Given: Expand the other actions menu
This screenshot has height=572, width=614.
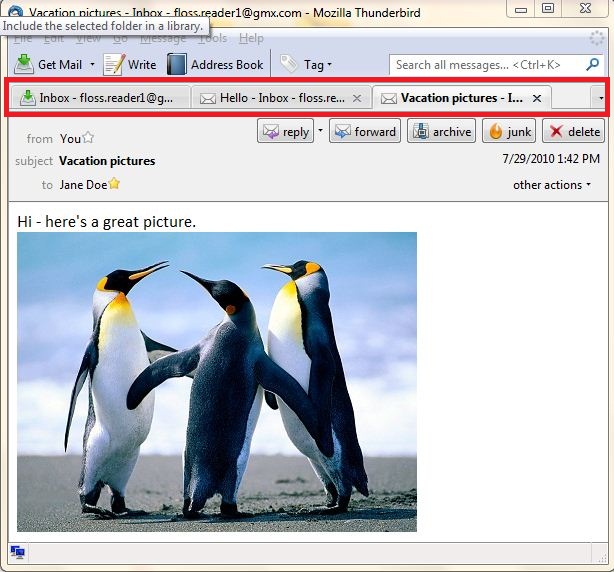Looking at the screenshot, I should (x=552, y=185).
